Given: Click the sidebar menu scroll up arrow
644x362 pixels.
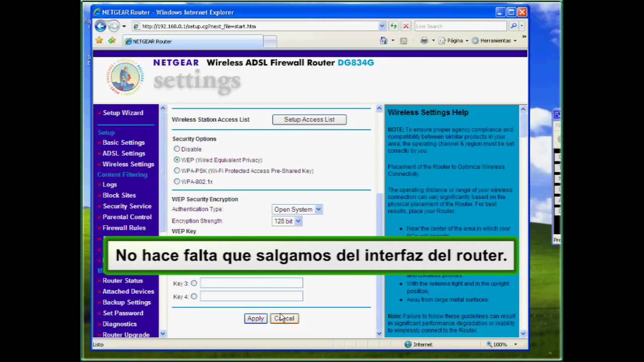Looking at the screenshot, I should (x=163, y=108).
